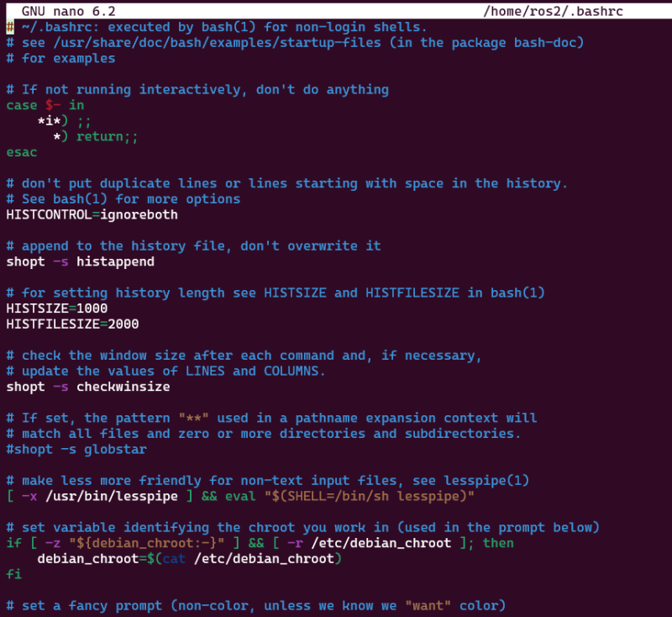
Task: Click the 'update the values of LINES and COLUMNS' comment
Action: (x=165, y=371)
